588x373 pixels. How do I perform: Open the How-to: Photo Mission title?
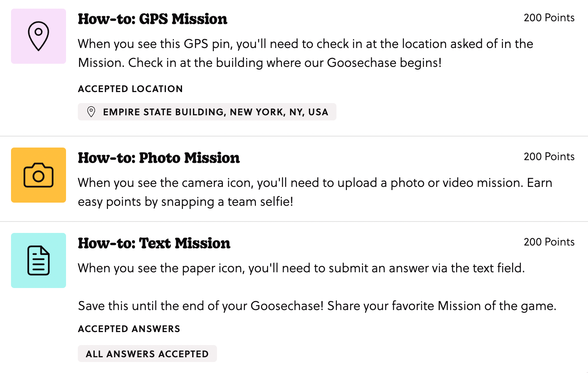click(159, 158)
